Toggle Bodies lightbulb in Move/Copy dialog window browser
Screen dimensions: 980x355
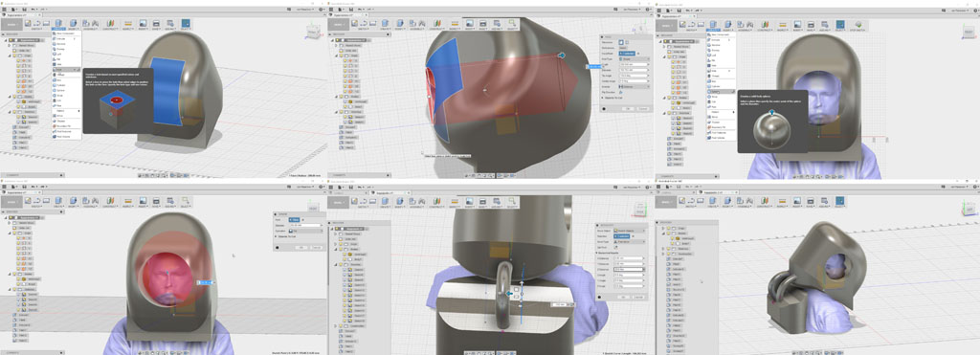(341, 249)
